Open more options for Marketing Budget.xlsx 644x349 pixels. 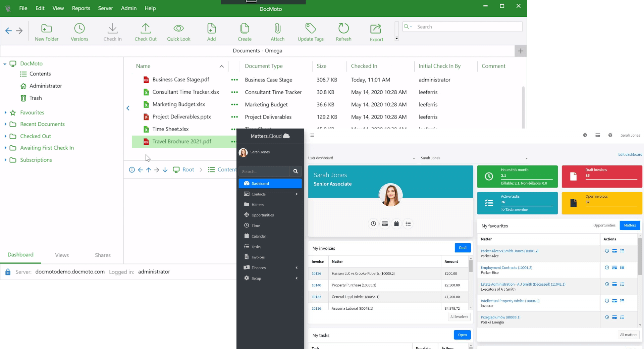234,105
